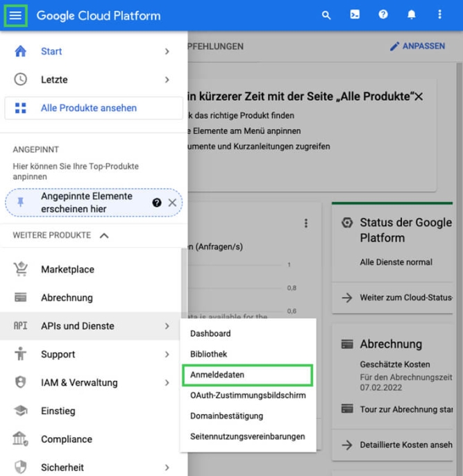This screenshot has width=463, height=476.
Task: Expand the IAM & Verwaltung chevron
Action: click(167, 382)
